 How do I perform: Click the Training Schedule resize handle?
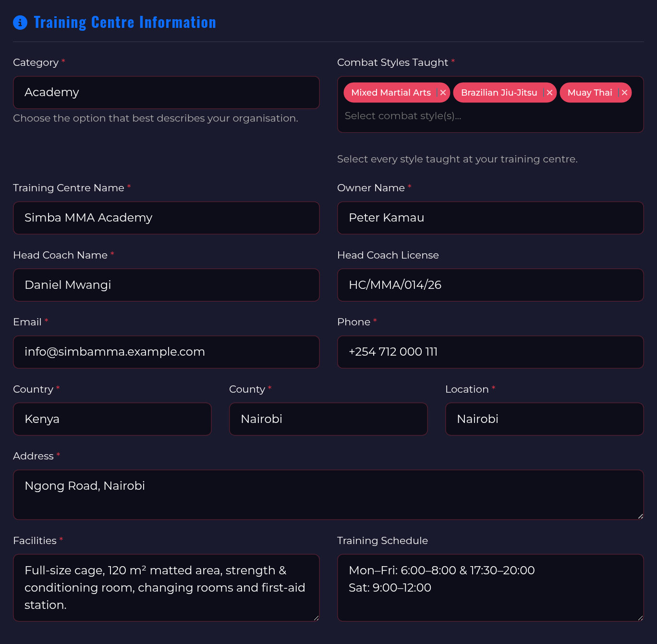641,618
